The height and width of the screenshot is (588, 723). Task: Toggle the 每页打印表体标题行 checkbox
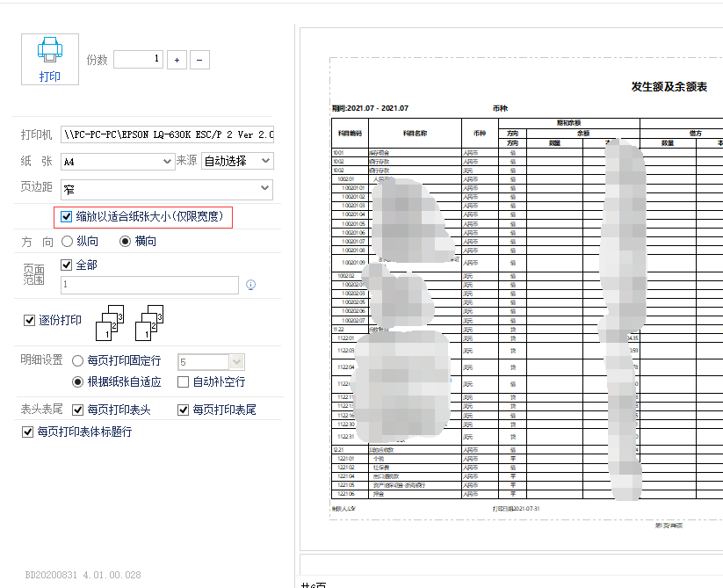click(27, 432)
